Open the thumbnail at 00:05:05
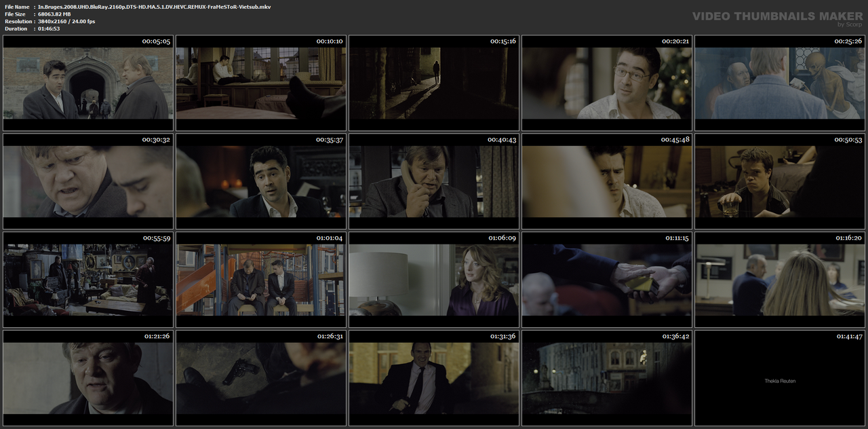868x429 pixels. tap(88, 83)
